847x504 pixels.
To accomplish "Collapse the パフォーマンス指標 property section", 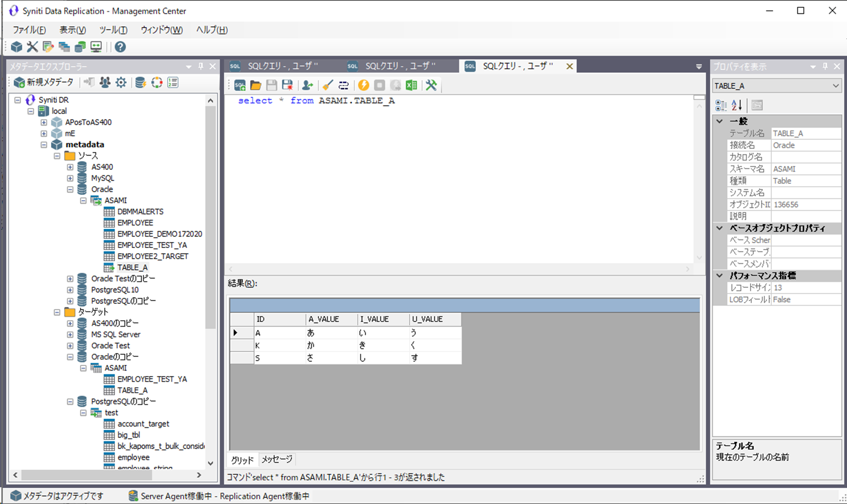I will click(x=720, y=276).
